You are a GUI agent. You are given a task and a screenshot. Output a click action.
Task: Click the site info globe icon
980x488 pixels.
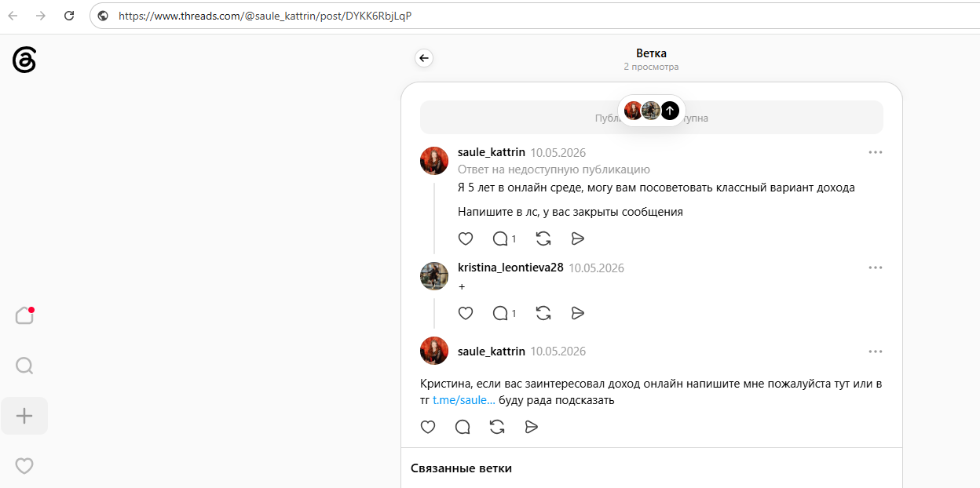(x=103, y=16)
